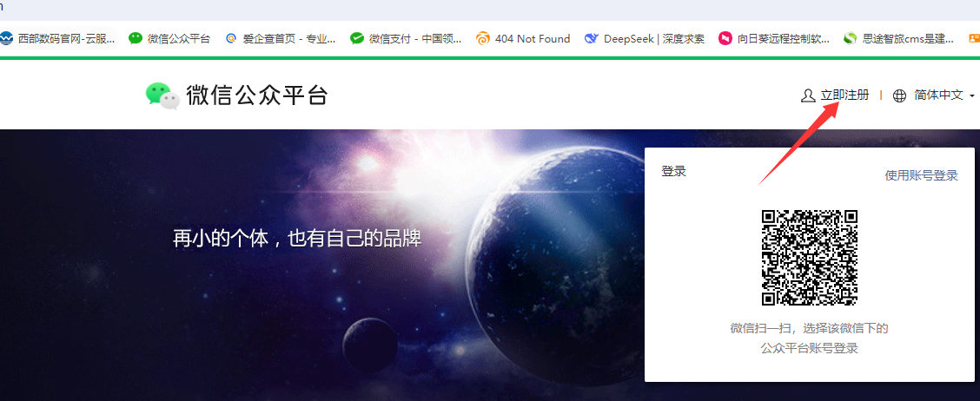Click the 再小的个体 banner slogan
The height and width of the screenshot is (401, 980).
[297, 239]
